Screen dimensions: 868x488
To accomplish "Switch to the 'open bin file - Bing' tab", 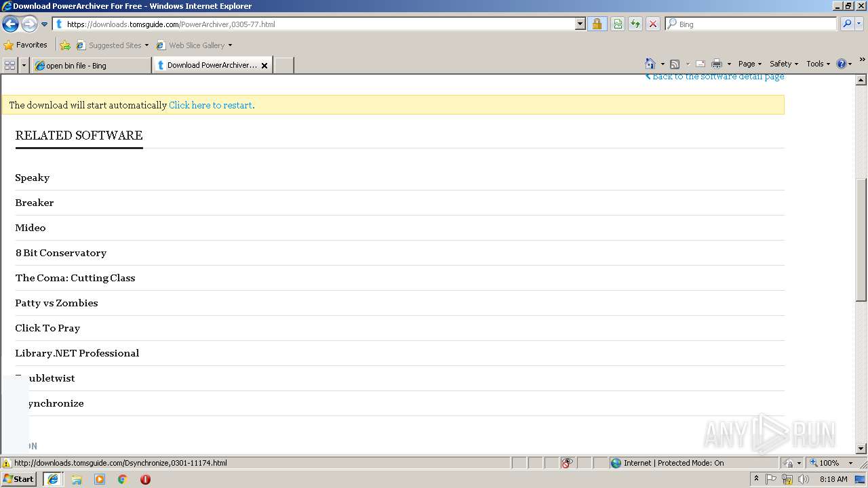I will click(91, 65).
